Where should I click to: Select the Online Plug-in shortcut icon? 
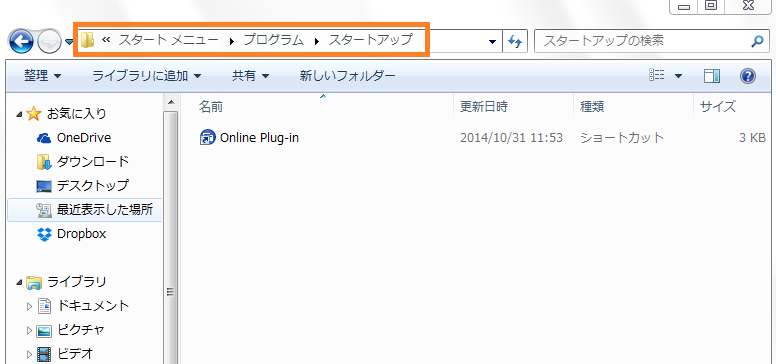pyautogui.click(x=207, y=137)
